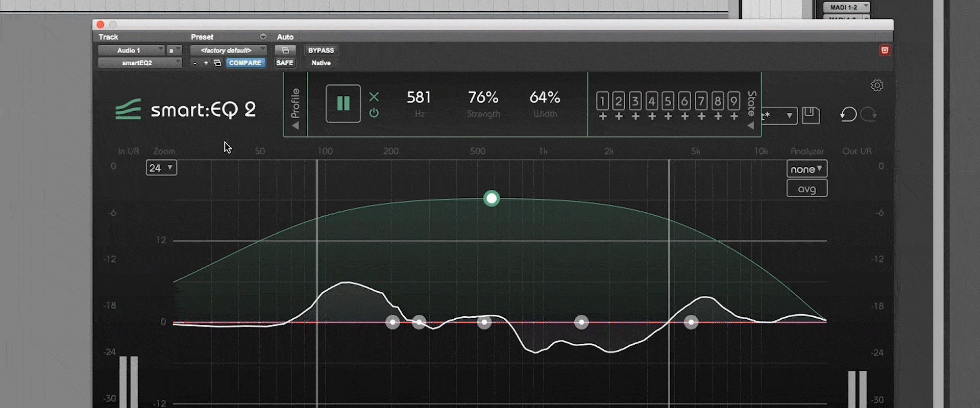Recall state slot 4

(x=652, y=101)
